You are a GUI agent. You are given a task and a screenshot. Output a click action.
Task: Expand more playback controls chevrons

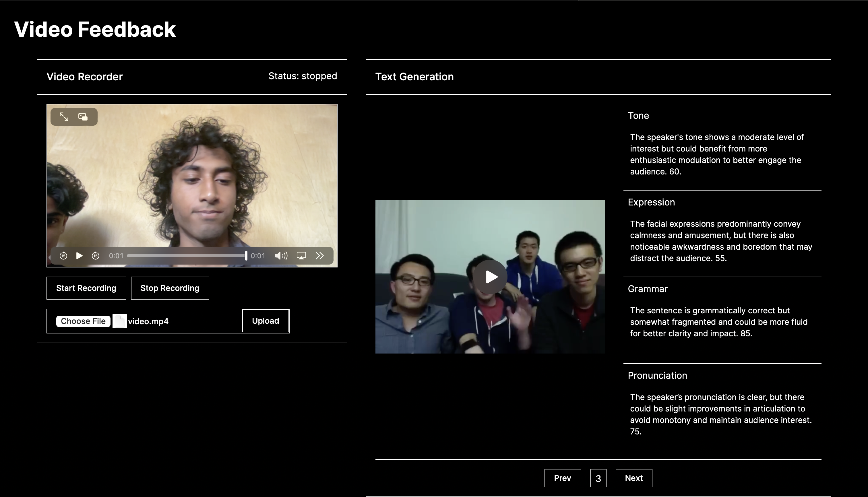(319, 256)
